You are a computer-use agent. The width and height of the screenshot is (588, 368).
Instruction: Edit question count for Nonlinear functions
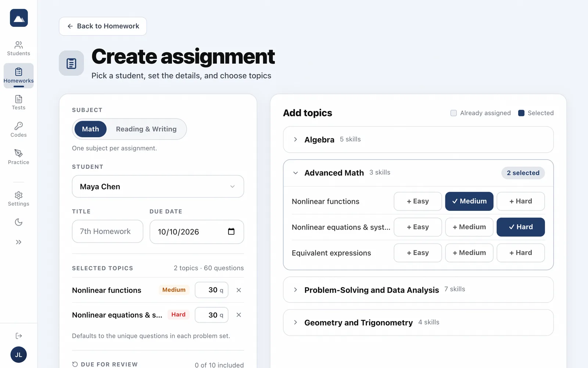point(211,290)
